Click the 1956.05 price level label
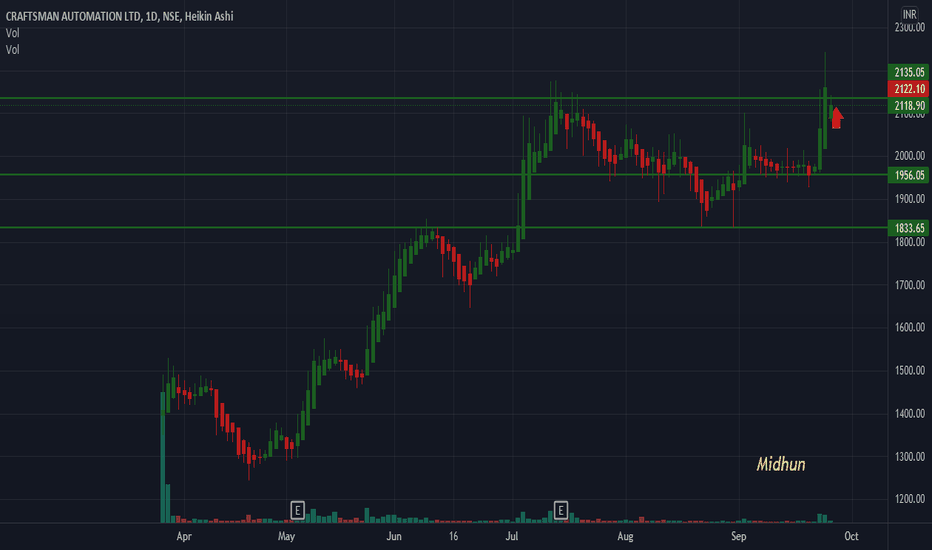This screenshot has height=550, width=932. click(x=908, y=175)
